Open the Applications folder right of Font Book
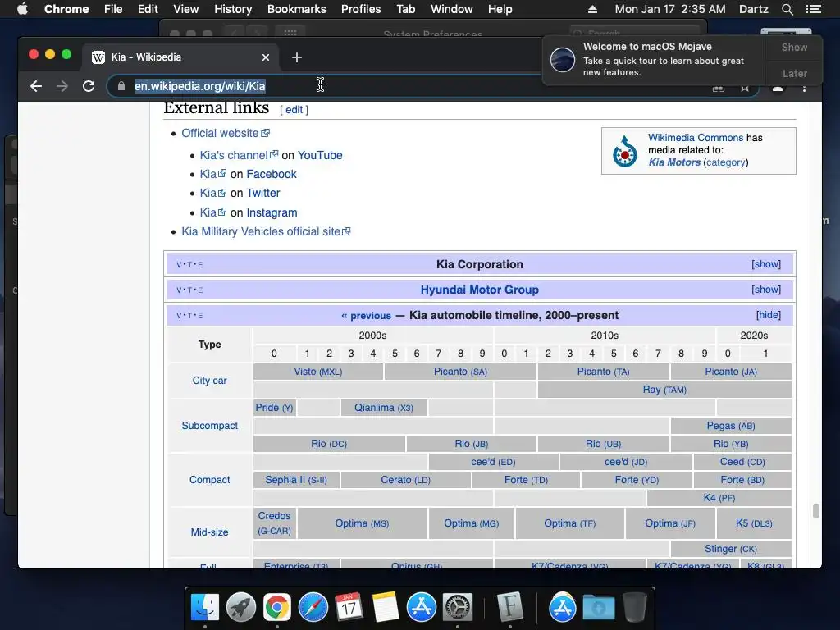The width and height of the screenshot is (840, 630). click(x=562, y=608)
